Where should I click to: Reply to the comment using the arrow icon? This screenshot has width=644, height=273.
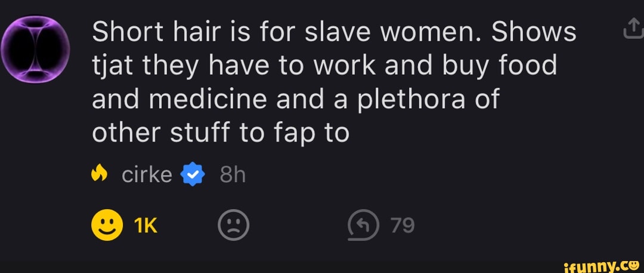pyautogui.click(x=363, y=225)
